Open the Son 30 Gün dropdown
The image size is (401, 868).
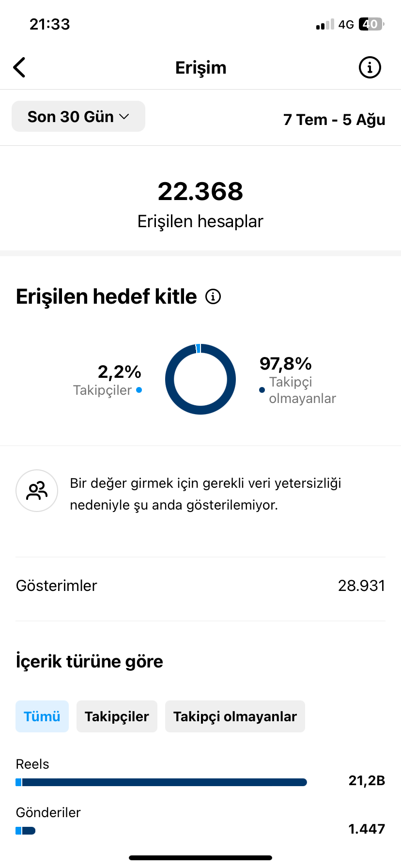pyautogui.click(x=78, y=116)
